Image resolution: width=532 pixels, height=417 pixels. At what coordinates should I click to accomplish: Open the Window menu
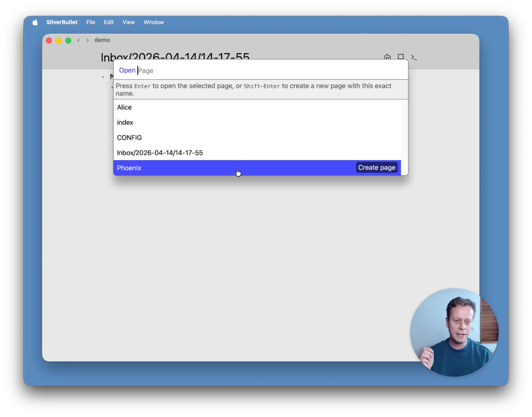[x=153, y=22]
